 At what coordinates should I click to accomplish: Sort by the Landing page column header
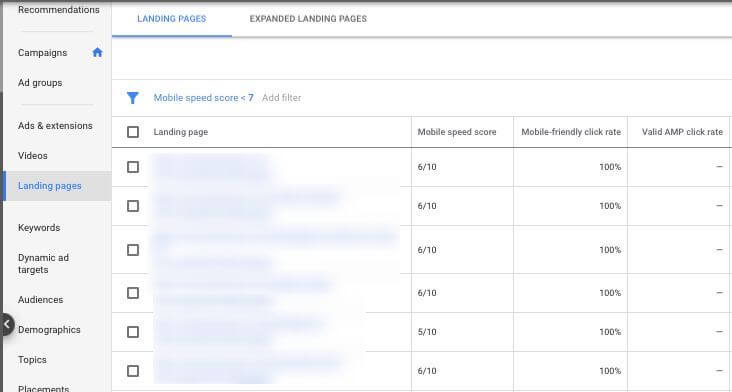coord(181,132)
